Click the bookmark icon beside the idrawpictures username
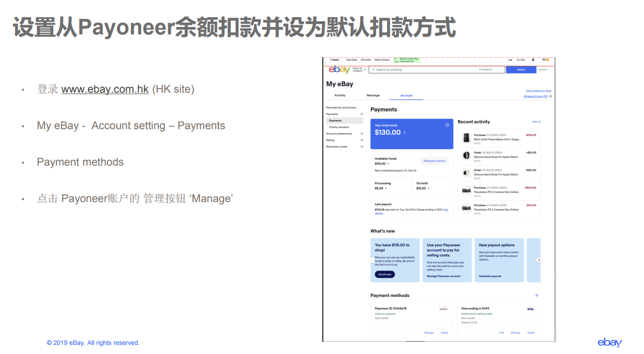The width and height of the screenshot is (644, 354). [550, 96]
